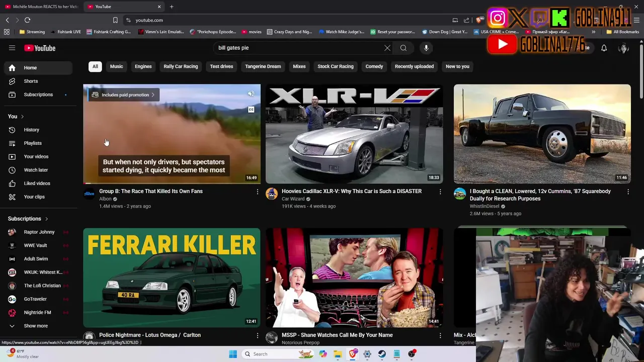
Task: Open the Windows Start menu
Action: click(x=233, y=354)
